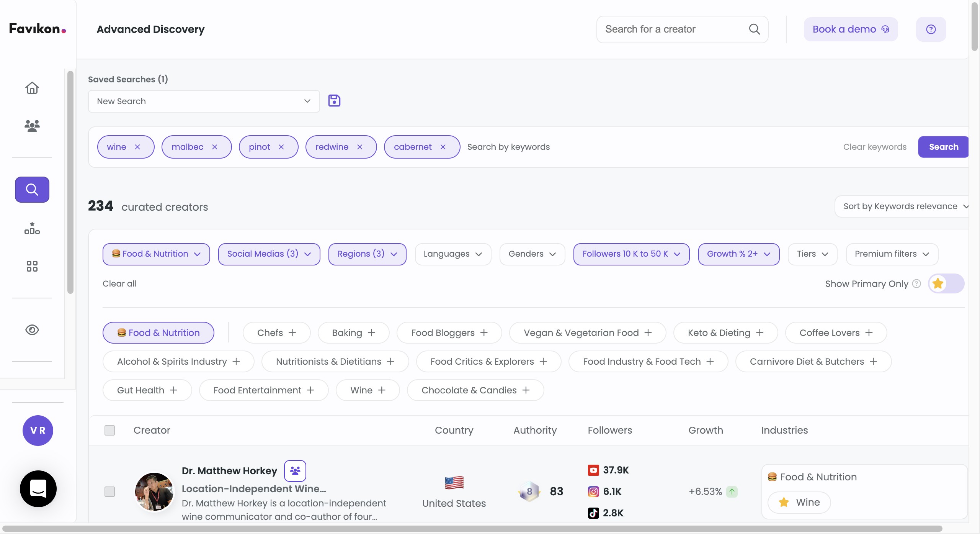980x534 pixels.
Task: Enable the Show Primary Only toggle
Action: pyautogui.click(x=946, y=283)
